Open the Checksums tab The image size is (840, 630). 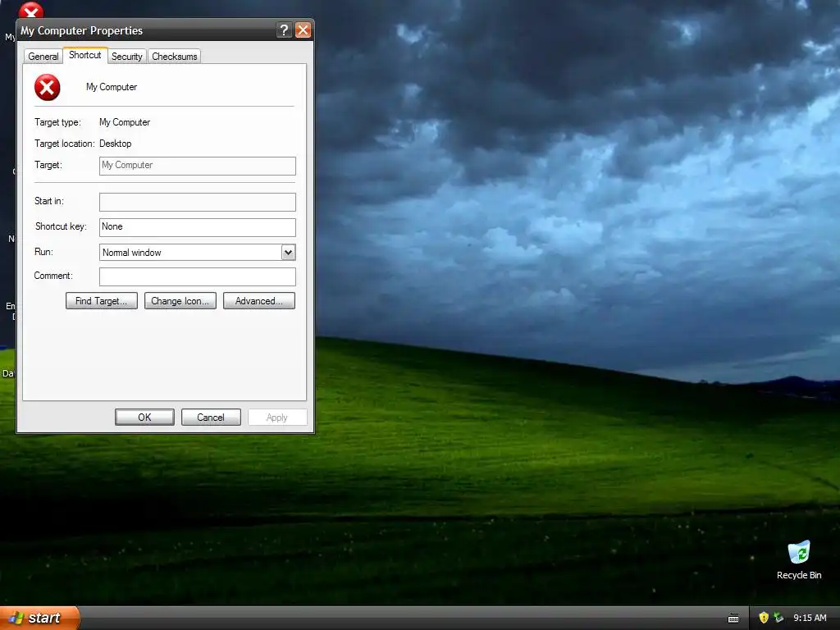174,57
